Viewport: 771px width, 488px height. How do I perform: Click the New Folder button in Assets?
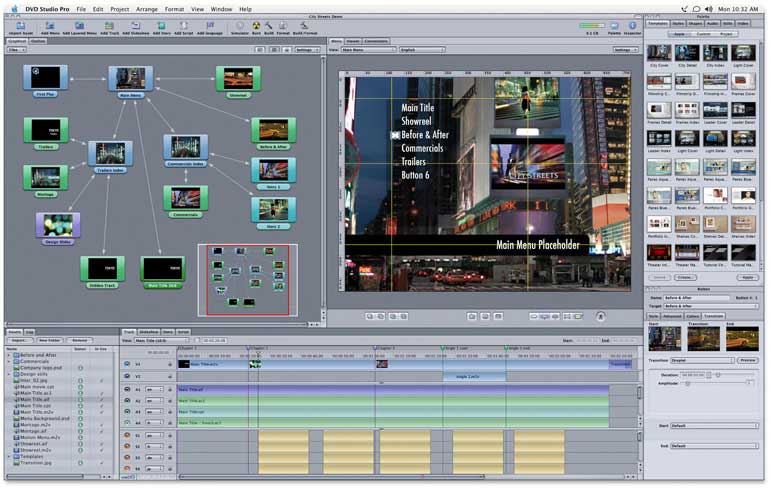pyautogui.click(x=49, y=340)
